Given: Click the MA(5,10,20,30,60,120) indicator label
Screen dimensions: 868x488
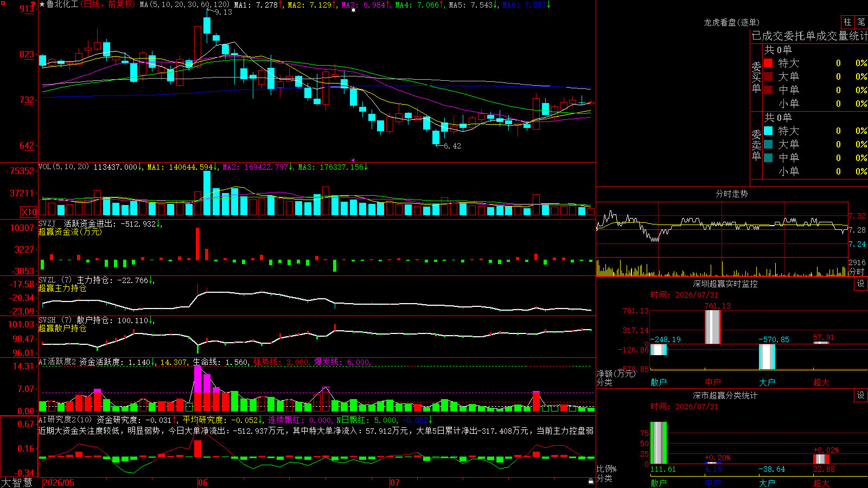Looking at the screenshot, I should click(x=185, y=5).
